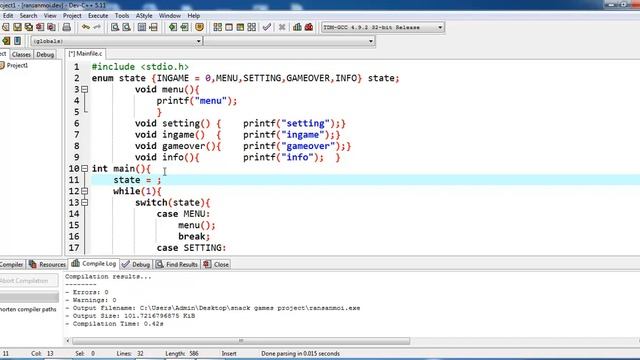Viewport: 640px width, 360px height.
Task: Open the Window menu
Action: tap(169, 16)
